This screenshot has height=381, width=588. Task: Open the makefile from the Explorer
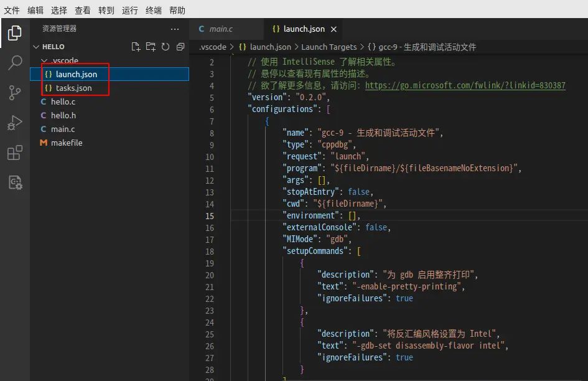(72, 143)
